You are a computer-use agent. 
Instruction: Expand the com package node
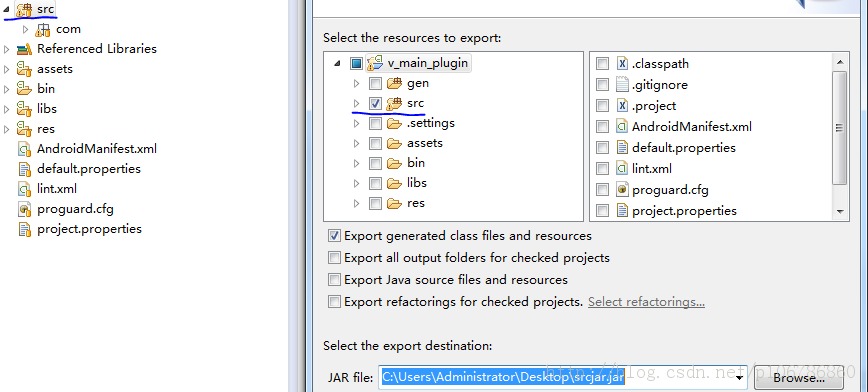coord(25,29)
